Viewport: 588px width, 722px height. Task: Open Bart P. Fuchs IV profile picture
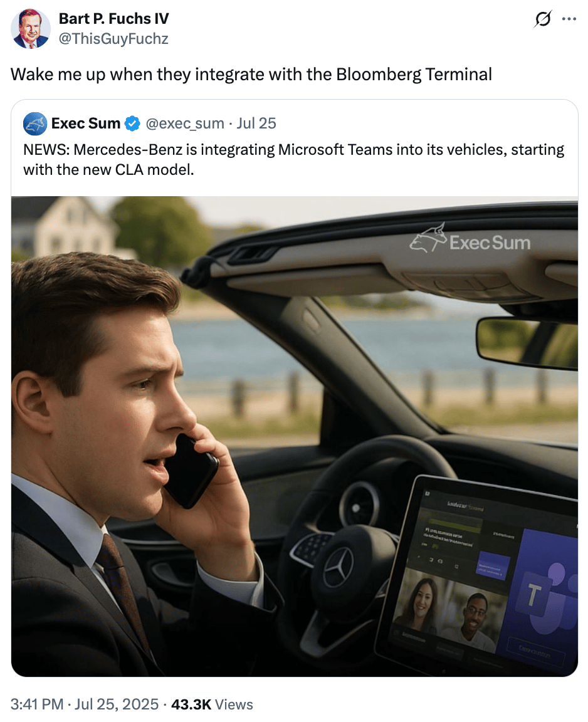(30, 29)
